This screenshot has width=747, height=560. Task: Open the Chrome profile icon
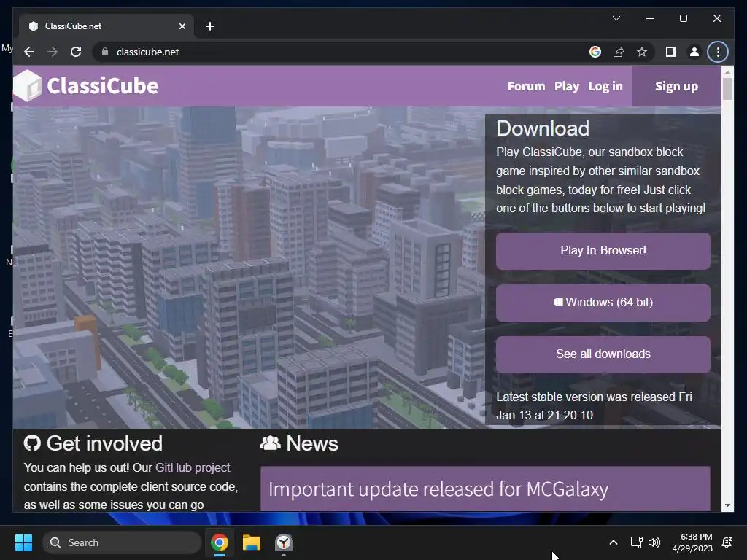pyautogui.click(x=694, y=52)
